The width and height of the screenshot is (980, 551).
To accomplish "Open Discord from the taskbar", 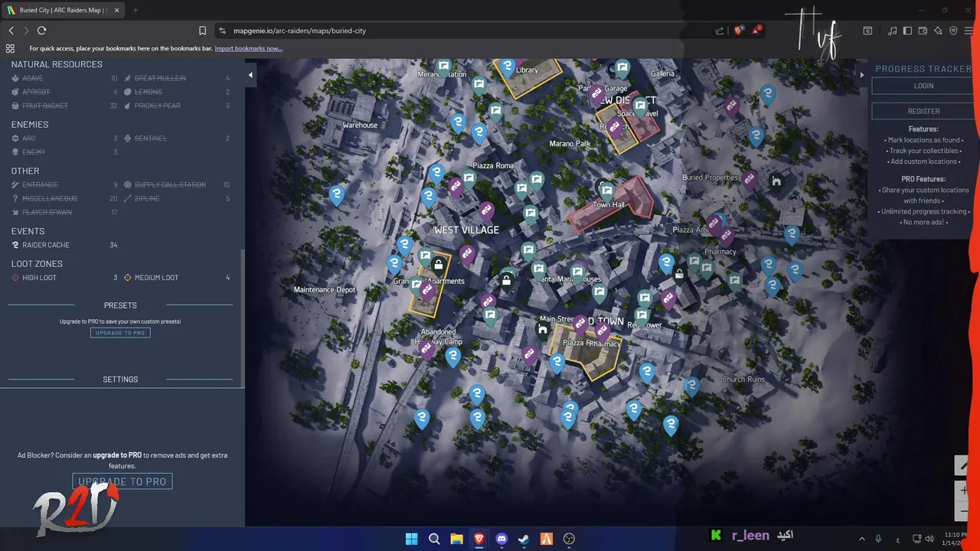I will pos(501,539).
